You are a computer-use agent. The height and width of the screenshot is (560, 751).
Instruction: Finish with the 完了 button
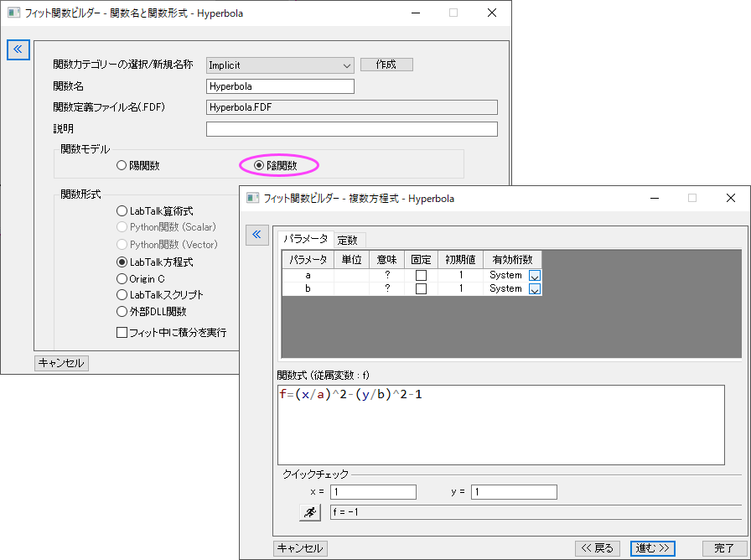(724, 548)
